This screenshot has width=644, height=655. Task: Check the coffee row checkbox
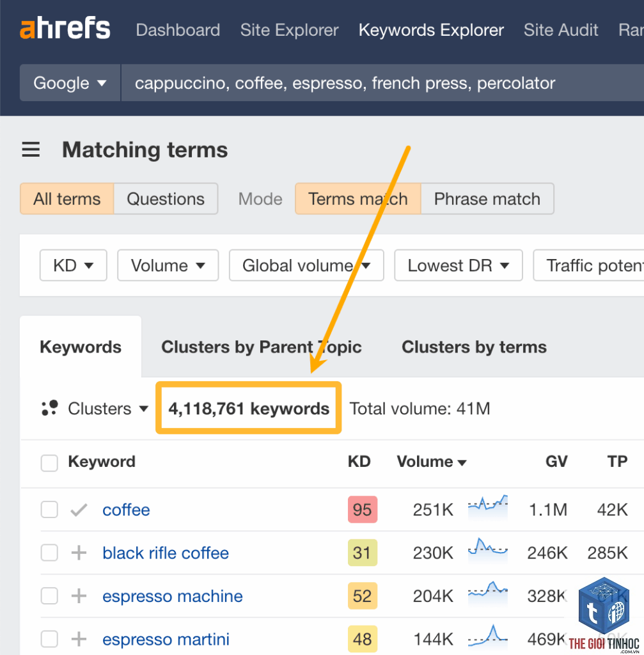click(x=49, y=510)
